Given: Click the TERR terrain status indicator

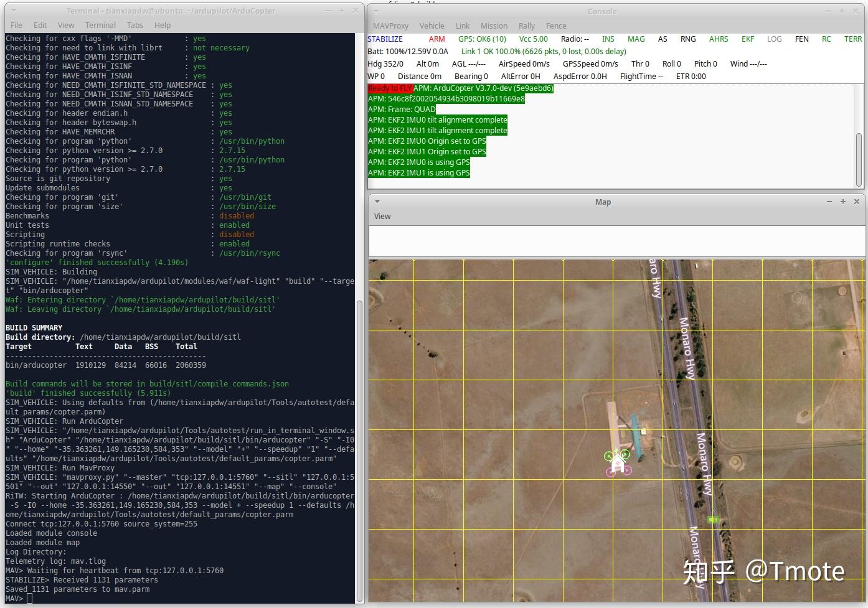Looking at the screenshot, I should click(852, 39).
